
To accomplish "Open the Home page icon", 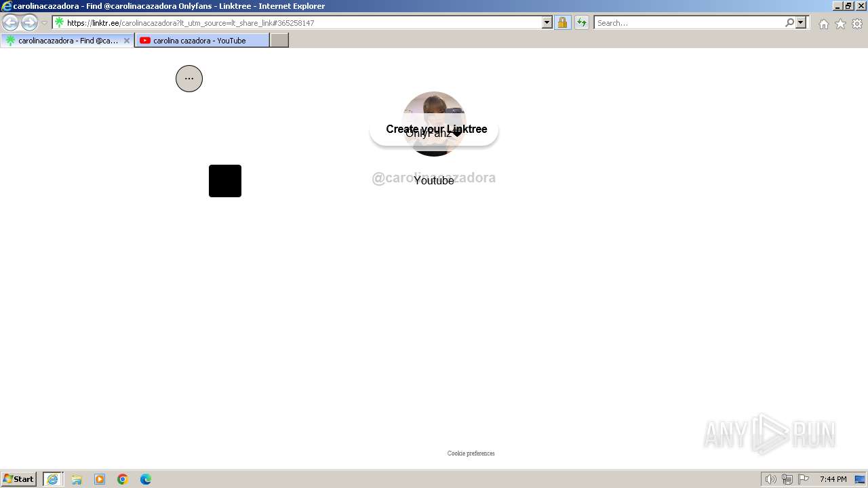I will click(823, 24).
